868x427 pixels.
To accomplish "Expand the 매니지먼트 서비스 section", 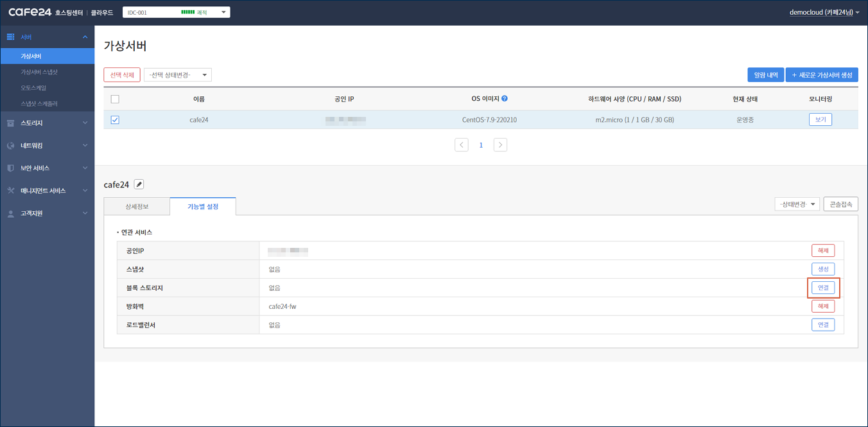I will click(x=85, y=191).
